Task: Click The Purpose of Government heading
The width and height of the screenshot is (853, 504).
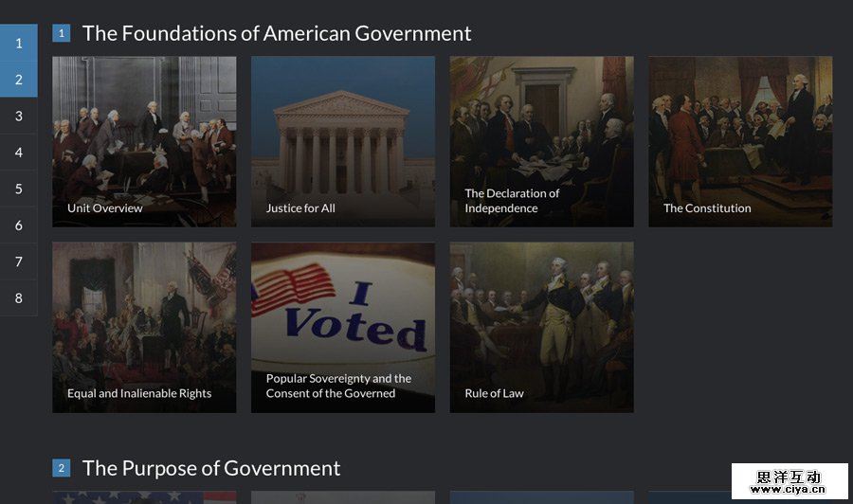Action: tap(211, 468)
